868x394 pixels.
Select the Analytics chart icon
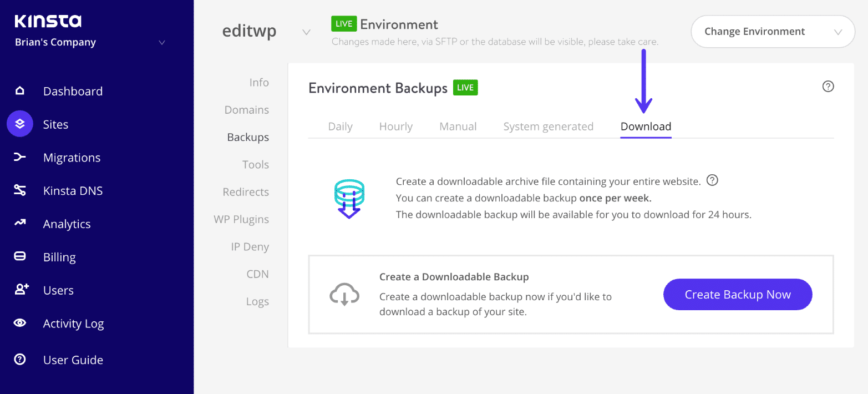click(x=20, y=224)
